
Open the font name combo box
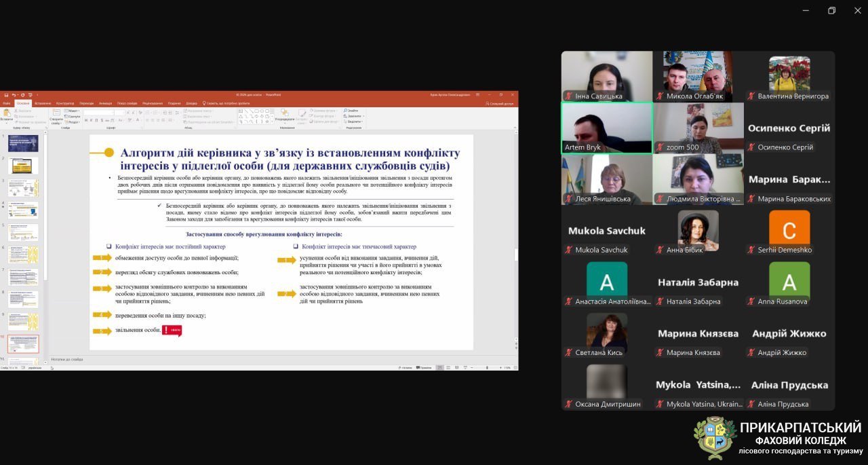pyautogui.click(x=98, y=112)
